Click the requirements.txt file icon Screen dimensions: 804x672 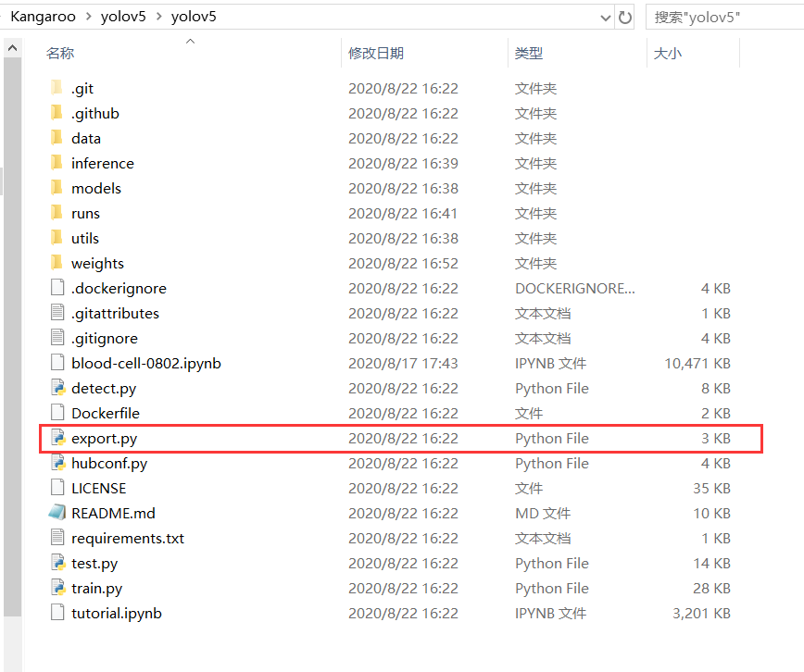click(x=57, y=538)
